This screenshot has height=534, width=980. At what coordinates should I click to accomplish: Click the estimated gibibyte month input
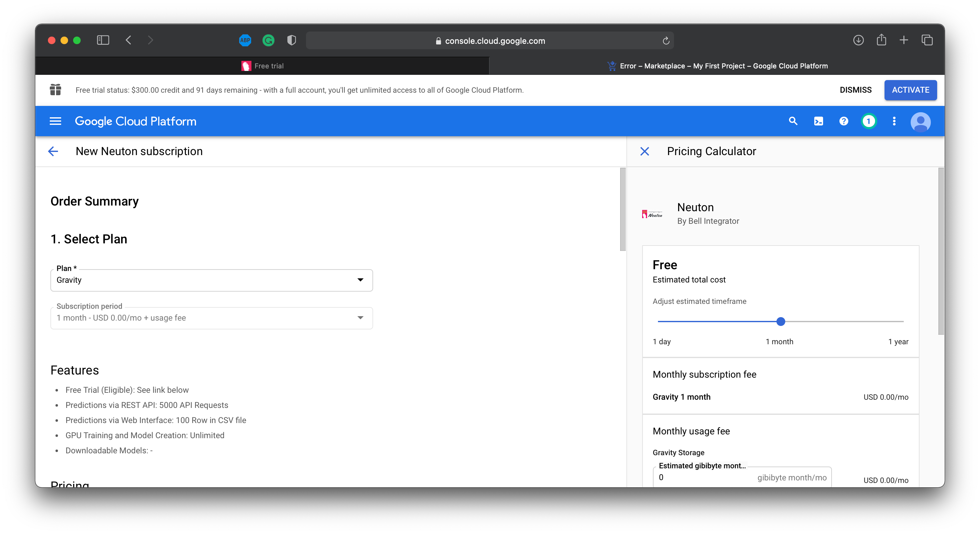click(706, 477)
